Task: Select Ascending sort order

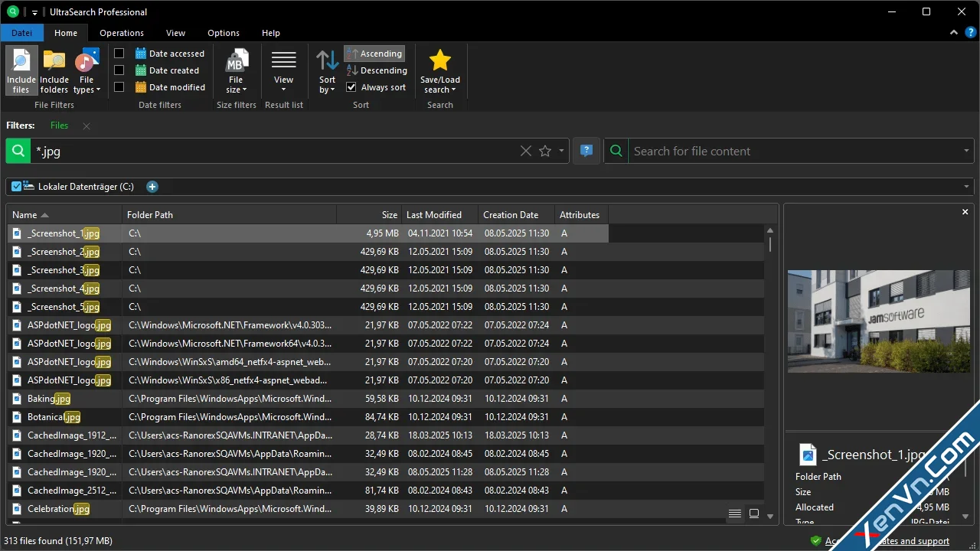Action: click(x=374, y=54)
